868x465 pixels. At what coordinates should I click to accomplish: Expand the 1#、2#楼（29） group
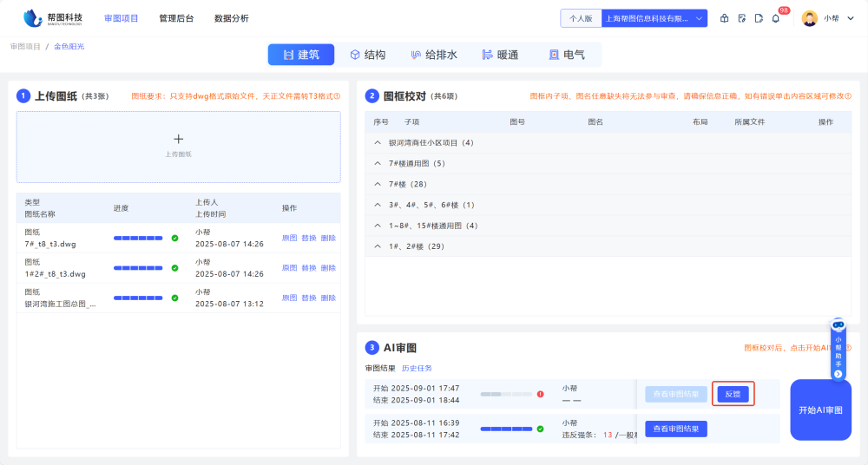point(378,246)
